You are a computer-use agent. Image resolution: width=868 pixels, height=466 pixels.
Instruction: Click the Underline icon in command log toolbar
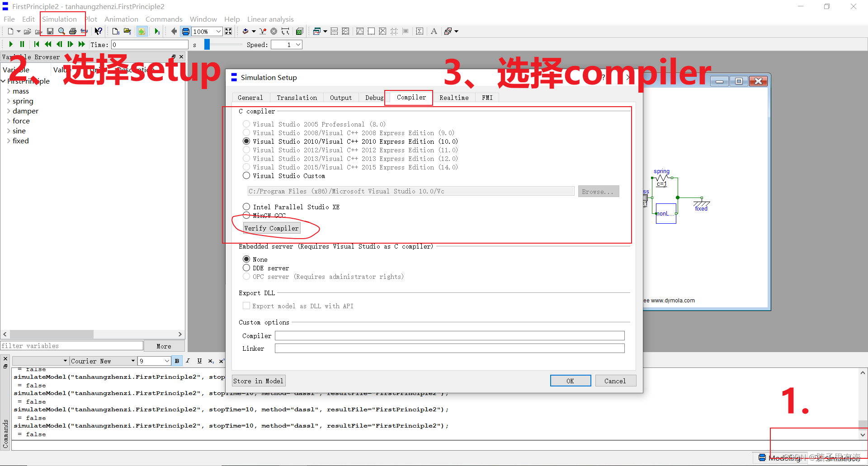tap(199, 361)
